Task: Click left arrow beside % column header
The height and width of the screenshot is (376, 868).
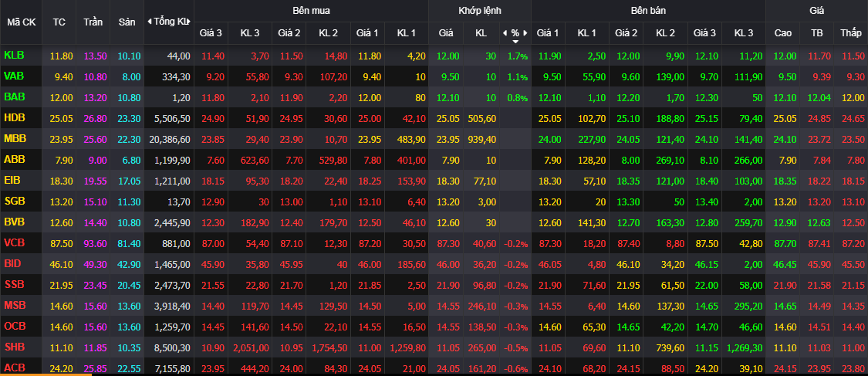Action: pyautogui.click(x=505, y=32)
